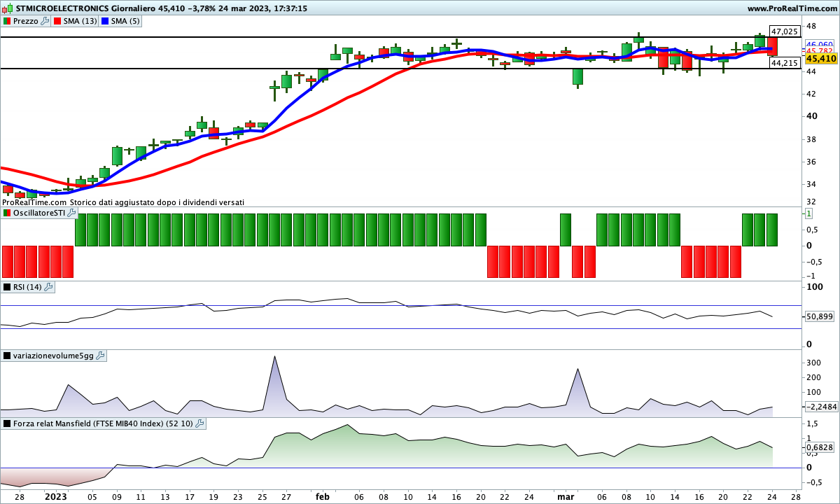The height and width of the screenshot is (504, 840).
Task: Click the -2,2484 volume variation value label
Action: tap(820, 406)
